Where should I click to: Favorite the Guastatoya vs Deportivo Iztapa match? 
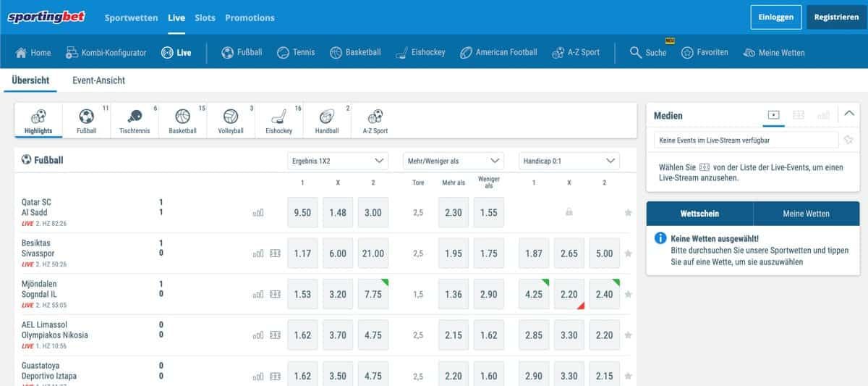point(628,376)
